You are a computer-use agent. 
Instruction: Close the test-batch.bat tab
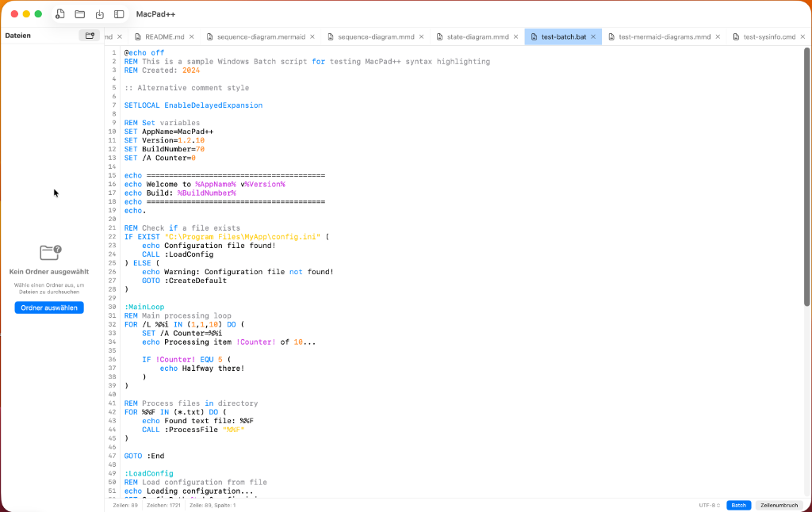click(592, 36)
